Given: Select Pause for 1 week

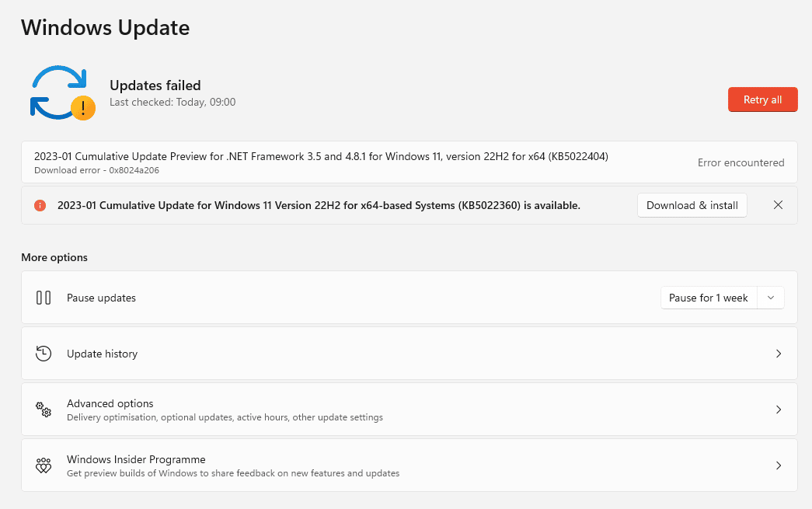Looking at the screenshot, I should pyautogui.click(x=708, y=298).
